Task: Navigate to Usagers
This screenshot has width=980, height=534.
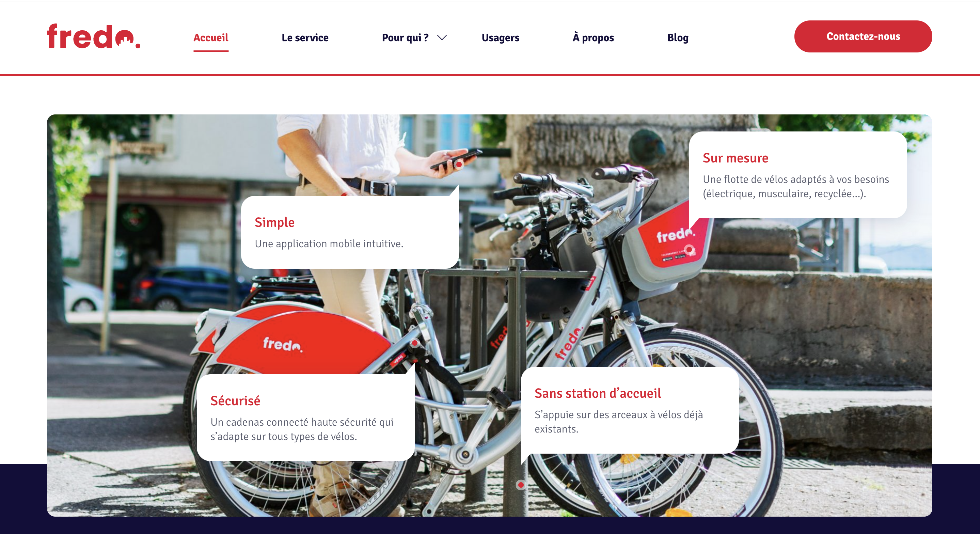Action: (x=500, y=38)
